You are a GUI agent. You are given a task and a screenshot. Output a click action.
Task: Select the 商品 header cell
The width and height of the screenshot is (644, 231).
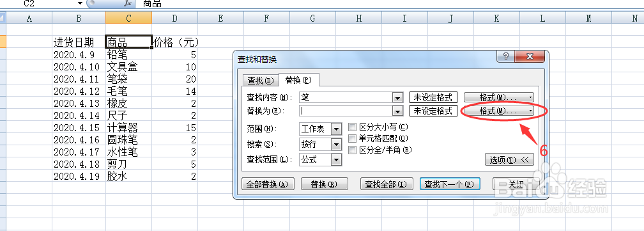click(x=128, y=42)
